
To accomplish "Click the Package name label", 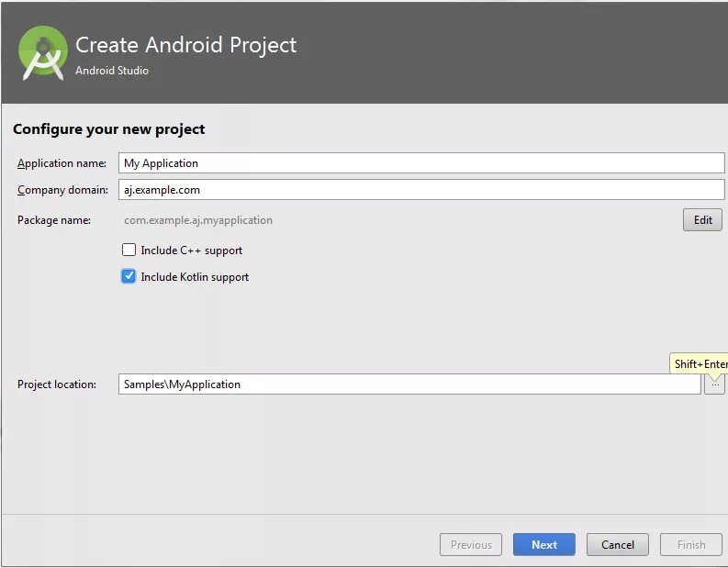I will click(x=54, y=220).
